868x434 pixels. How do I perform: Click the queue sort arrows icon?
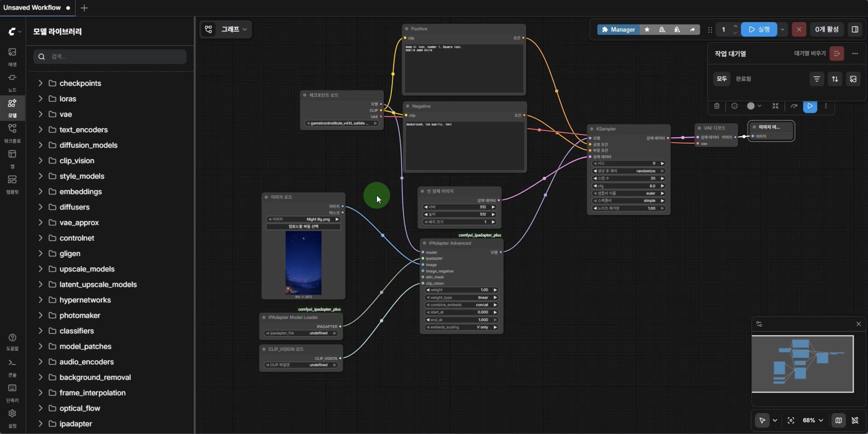coord(835,79)
